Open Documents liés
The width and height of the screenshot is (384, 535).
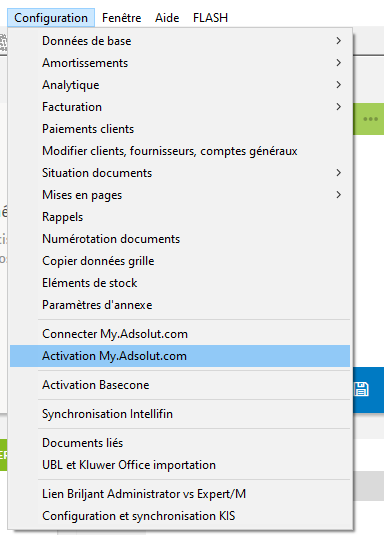point(180,443)
